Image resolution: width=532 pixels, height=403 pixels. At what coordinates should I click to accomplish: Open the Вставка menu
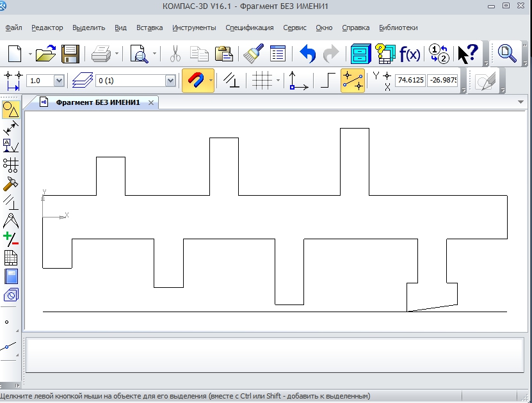(x=149, y=28)
